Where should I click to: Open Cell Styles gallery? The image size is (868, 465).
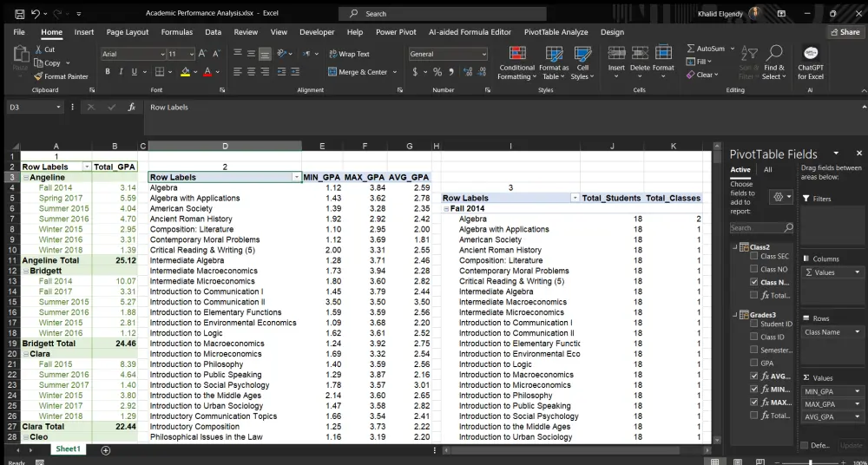click(x=582, y=63)
